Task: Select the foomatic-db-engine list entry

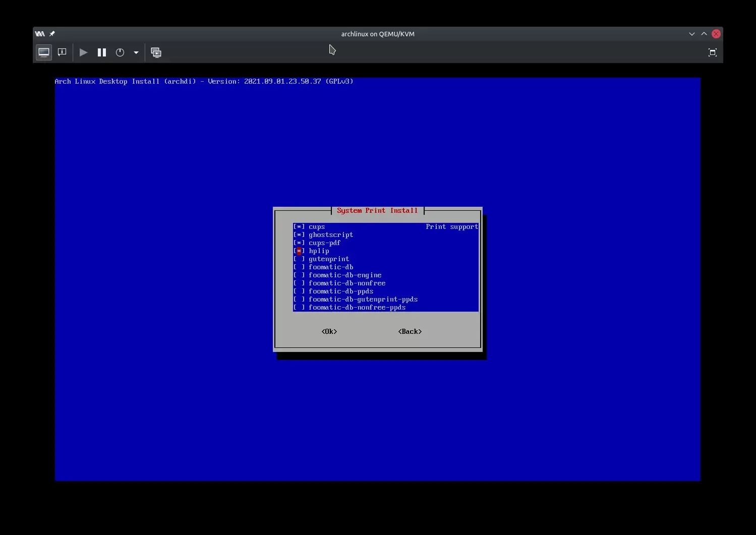Action: pos(386,275)
